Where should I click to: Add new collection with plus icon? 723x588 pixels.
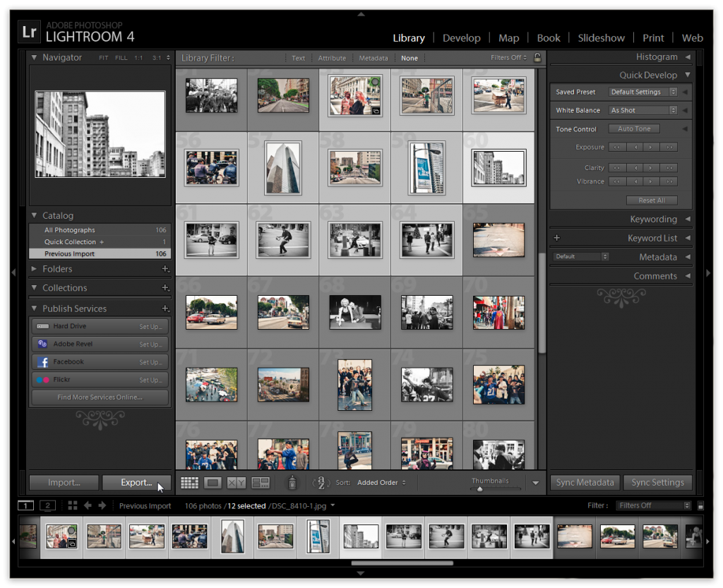(x=165, y=287)
